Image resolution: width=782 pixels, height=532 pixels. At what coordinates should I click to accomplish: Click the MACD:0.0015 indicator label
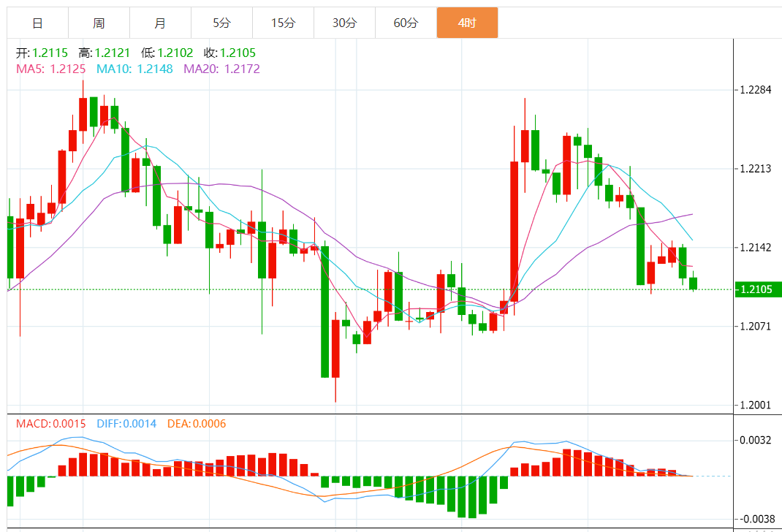pos(51,424)
